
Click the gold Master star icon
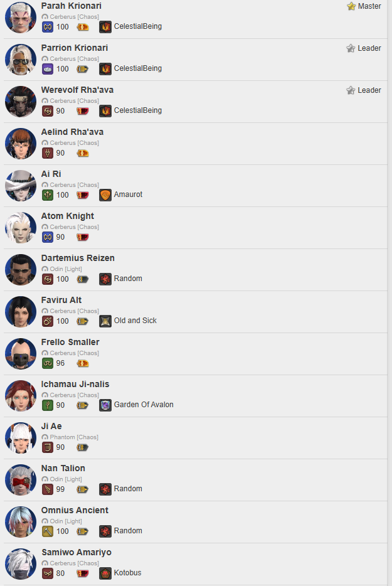click(351, 6)
